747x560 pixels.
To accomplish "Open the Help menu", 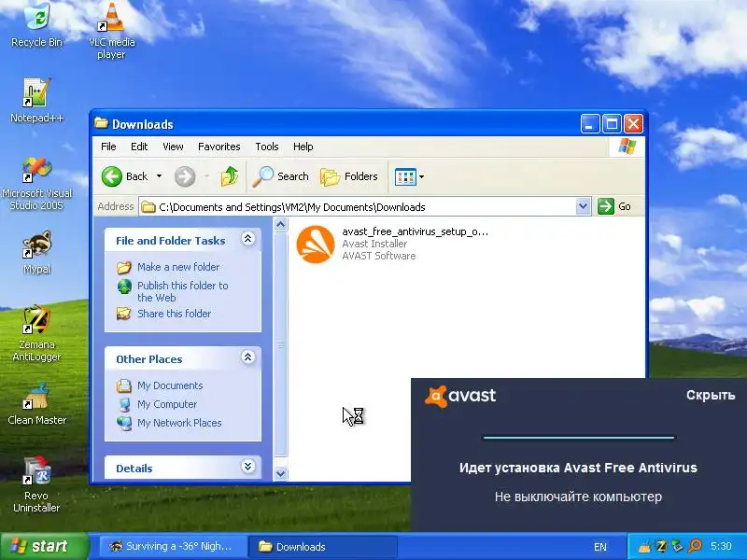I will (x=303, y=147).
